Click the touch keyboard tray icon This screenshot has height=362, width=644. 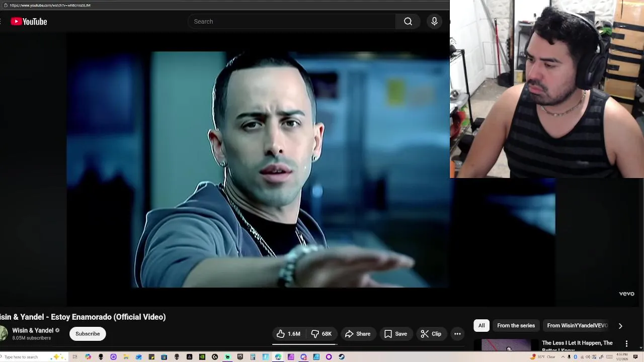click(x=609, y=357)
